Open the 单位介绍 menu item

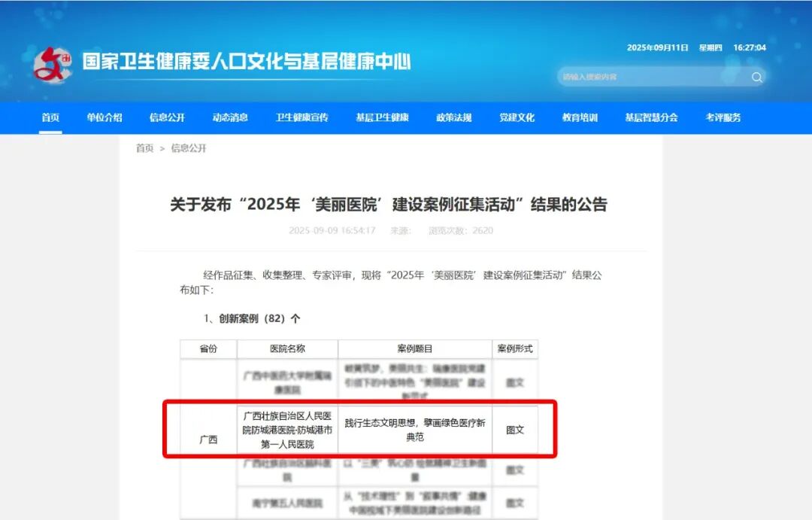[x=104, y=117]
